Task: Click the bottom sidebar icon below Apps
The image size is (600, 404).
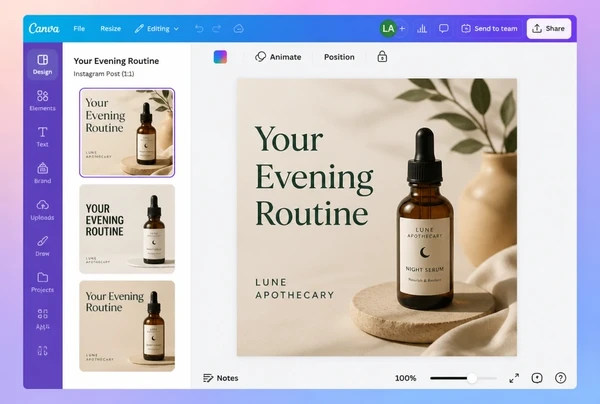Action: pyautogui.click(x=42, y=351)
